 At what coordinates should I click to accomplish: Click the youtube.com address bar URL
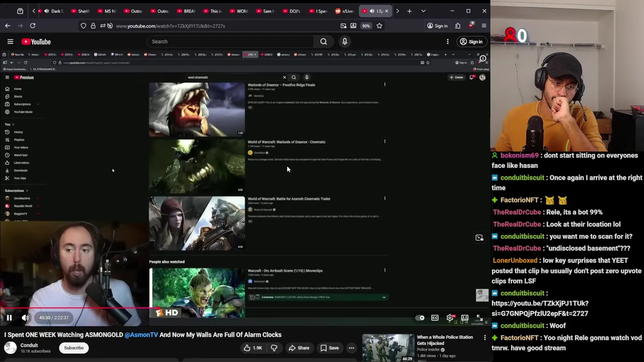[171, 26]
